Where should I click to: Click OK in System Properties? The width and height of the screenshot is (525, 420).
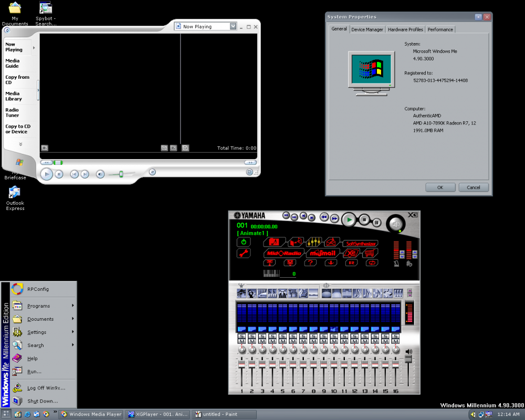440,187
